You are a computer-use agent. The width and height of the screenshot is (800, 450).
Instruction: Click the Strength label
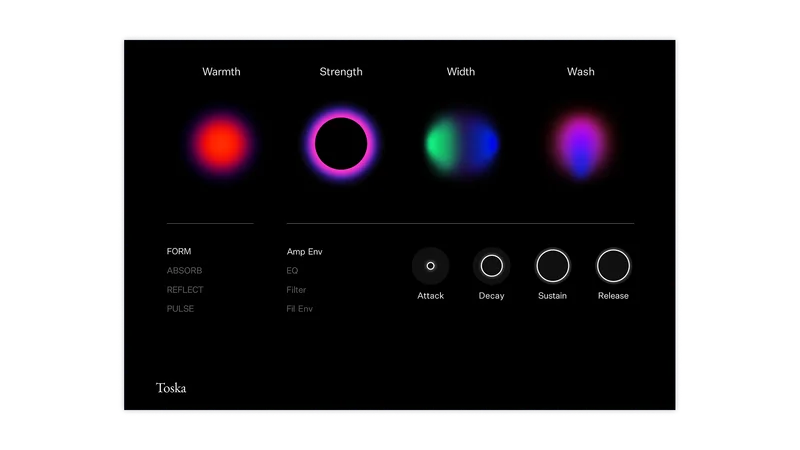[341, 72]
